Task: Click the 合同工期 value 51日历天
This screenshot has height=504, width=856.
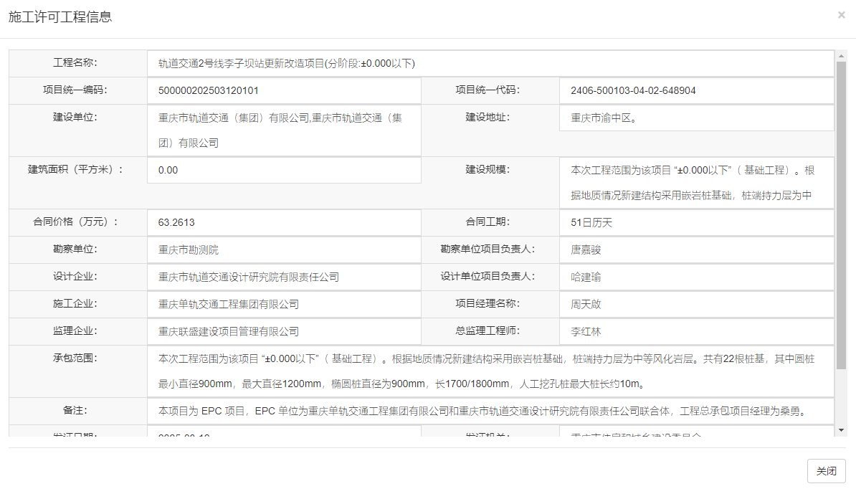Action: pos(591,222)
